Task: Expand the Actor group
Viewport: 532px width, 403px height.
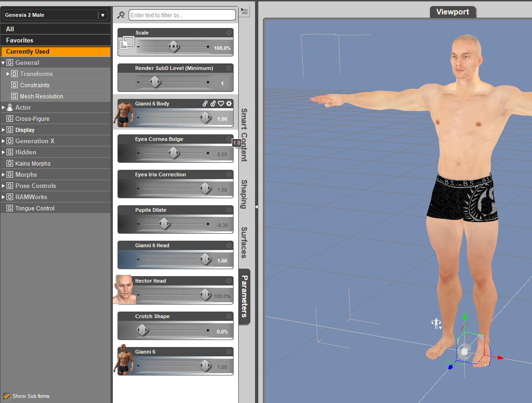Action: (x=3, y=107)
